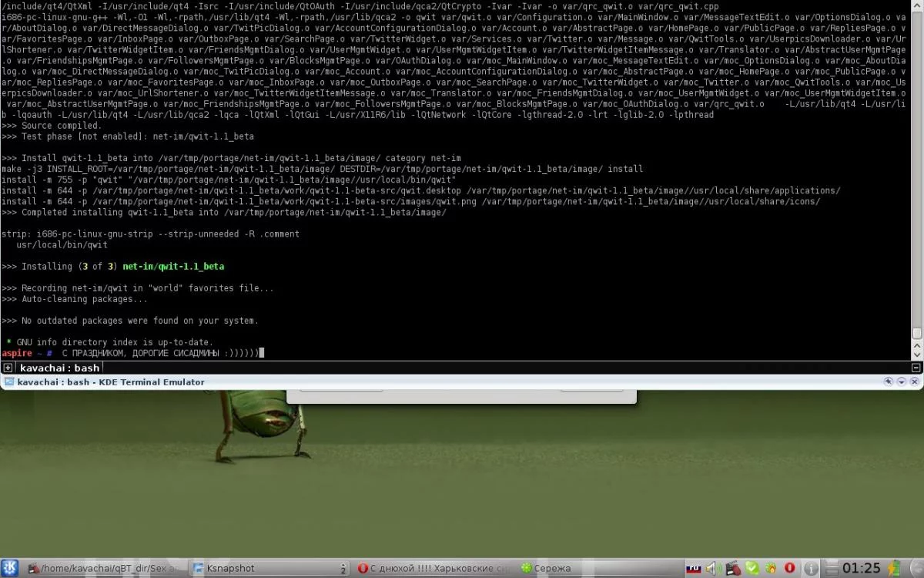Click the clapperboard media tray icon
924x578 pixels.
[733, 569]
